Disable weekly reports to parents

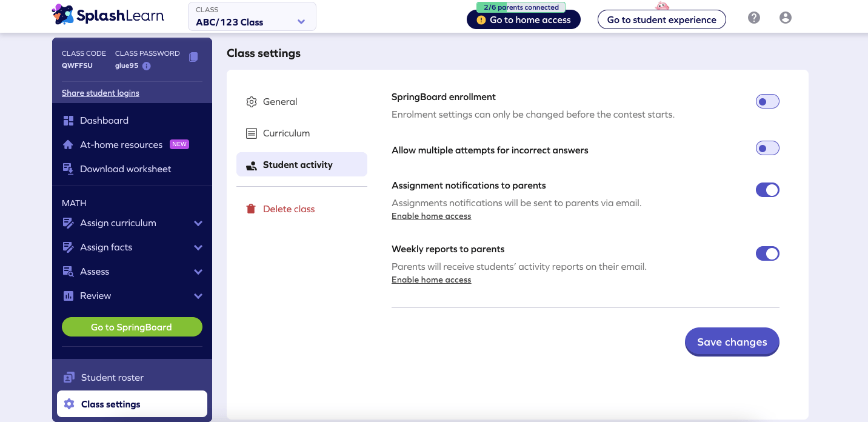[x=767, y=253]
